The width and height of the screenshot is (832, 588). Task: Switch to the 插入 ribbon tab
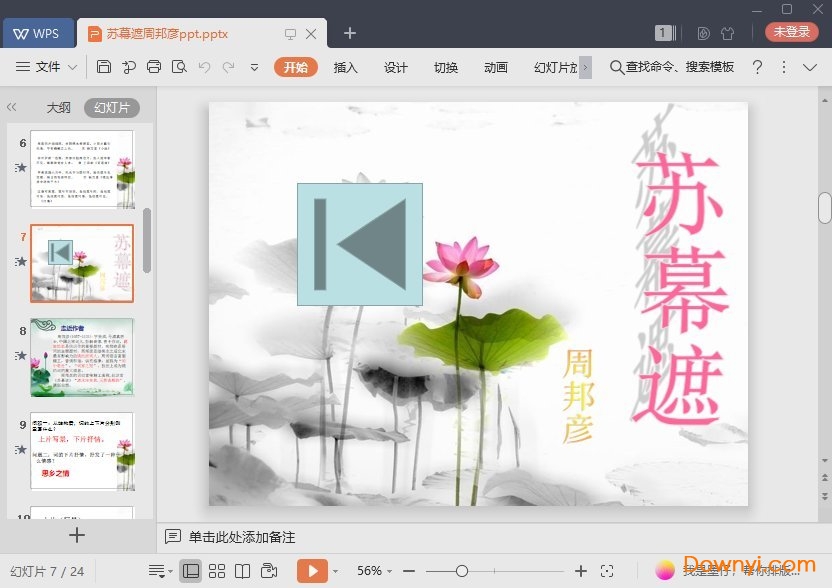pyautogui.click(x=345, y=68)
